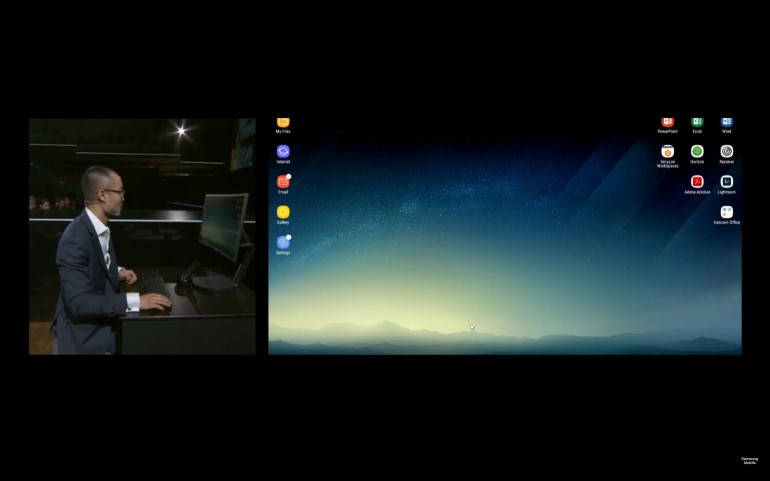Click the Settings icon's notification badge
Image resolution: width=770 pixels, height=481 pixels.
tap(289, 237)
